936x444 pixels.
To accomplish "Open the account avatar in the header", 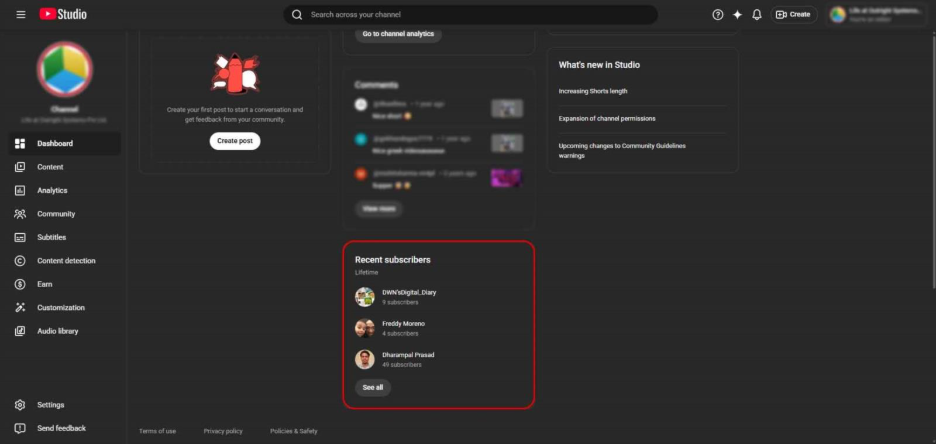I will click(x=838, y=14).
